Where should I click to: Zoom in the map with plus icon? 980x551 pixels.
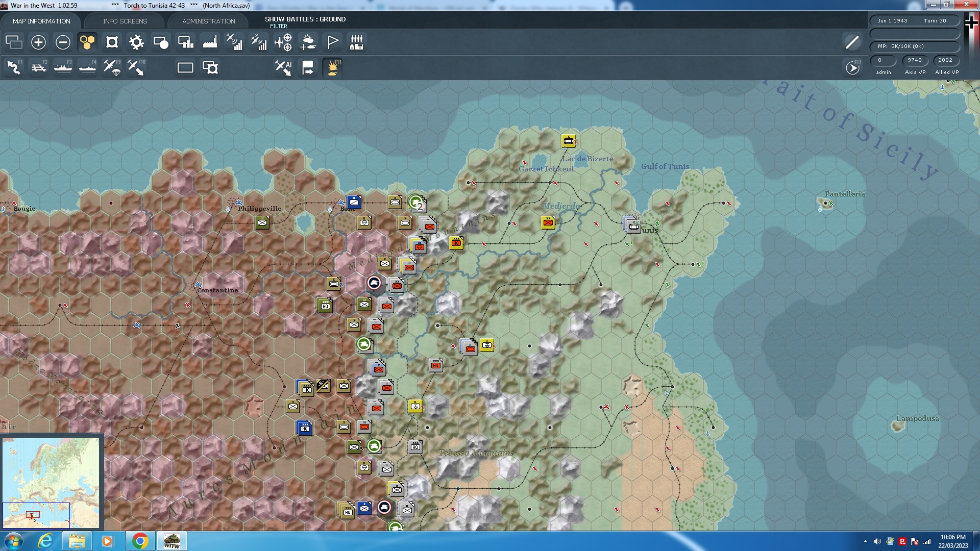[x=38, y=42]
